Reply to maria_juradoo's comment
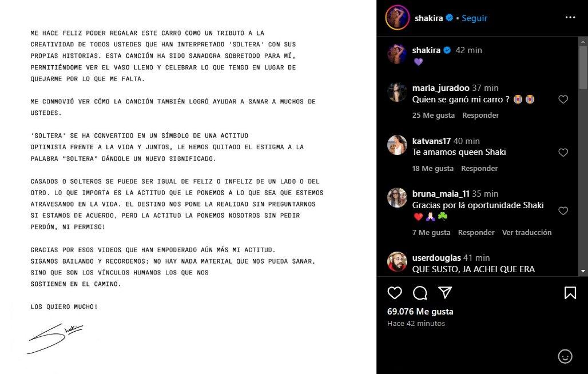588x374 pixels. click(x=480, y=116)
